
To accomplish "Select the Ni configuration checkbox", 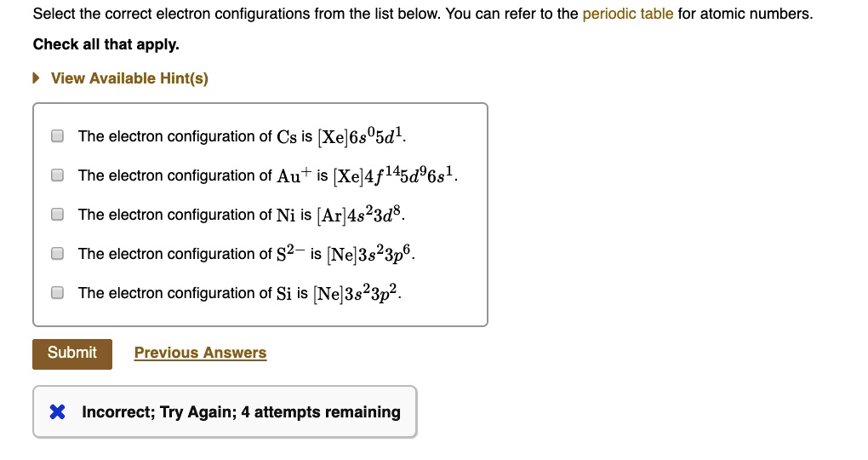I will [57, 215].
